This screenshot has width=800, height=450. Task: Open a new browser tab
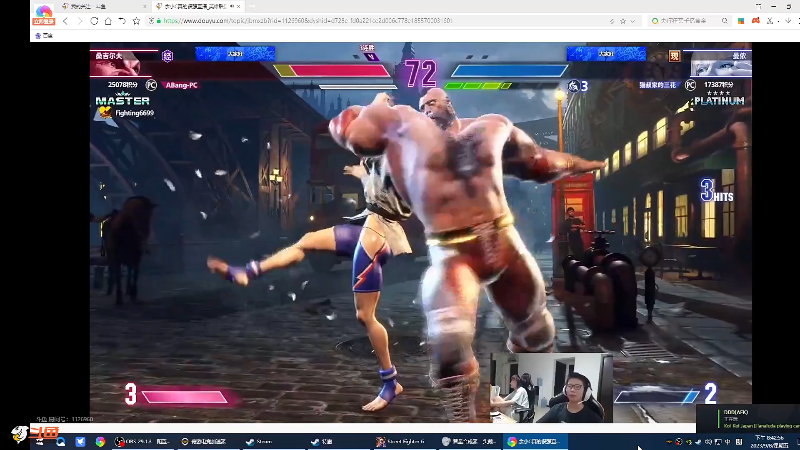(252, 7)
